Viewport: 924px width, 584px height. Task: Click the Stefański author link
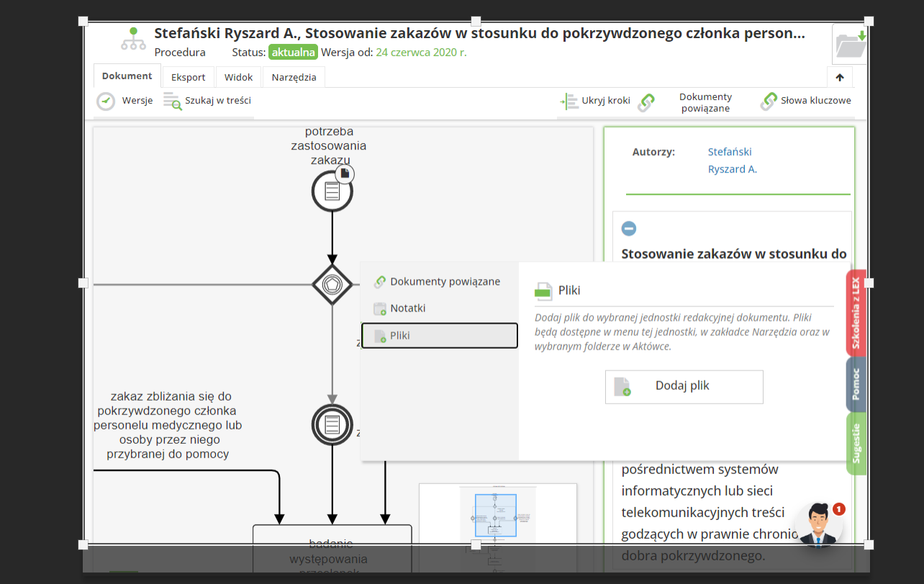(x=730, y=152)
